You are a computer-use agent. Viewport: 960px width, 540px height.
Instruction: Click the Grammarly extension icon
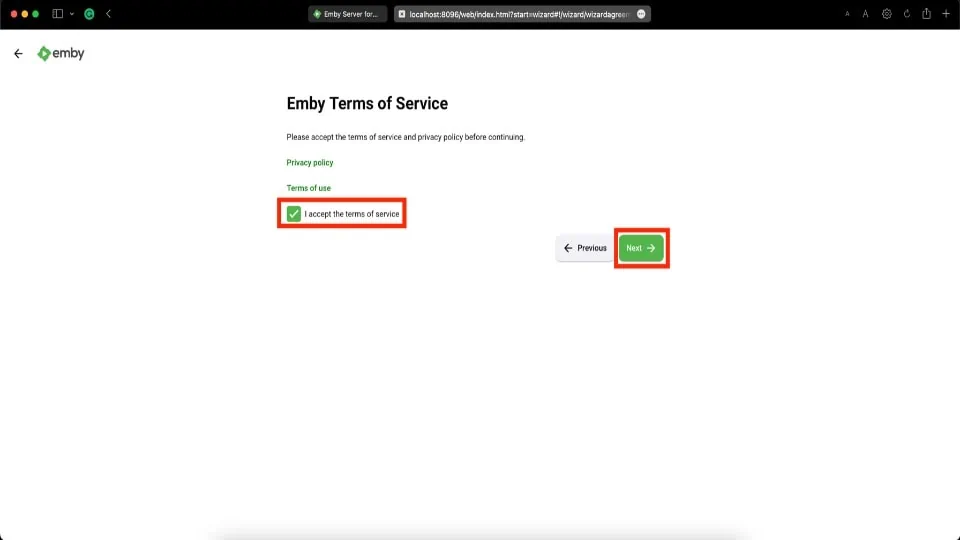pyautogui.click(x=89, y=13)
